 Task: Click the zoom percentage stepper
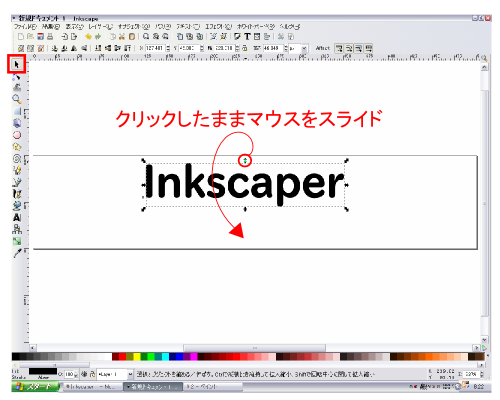click(482, 374)
